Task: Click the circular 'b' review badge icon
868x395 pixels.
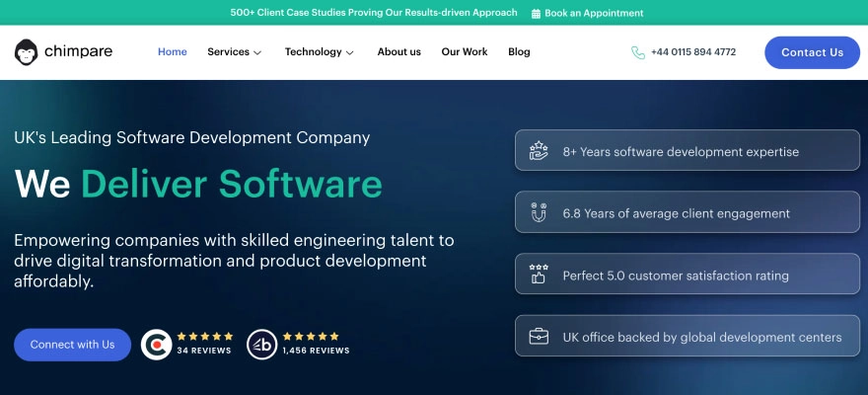Action: 261,344
